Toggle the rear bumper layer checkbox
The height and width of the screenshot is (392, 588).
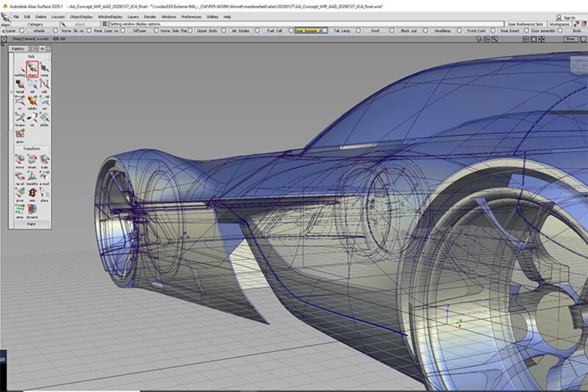click(x=325, y=31)
